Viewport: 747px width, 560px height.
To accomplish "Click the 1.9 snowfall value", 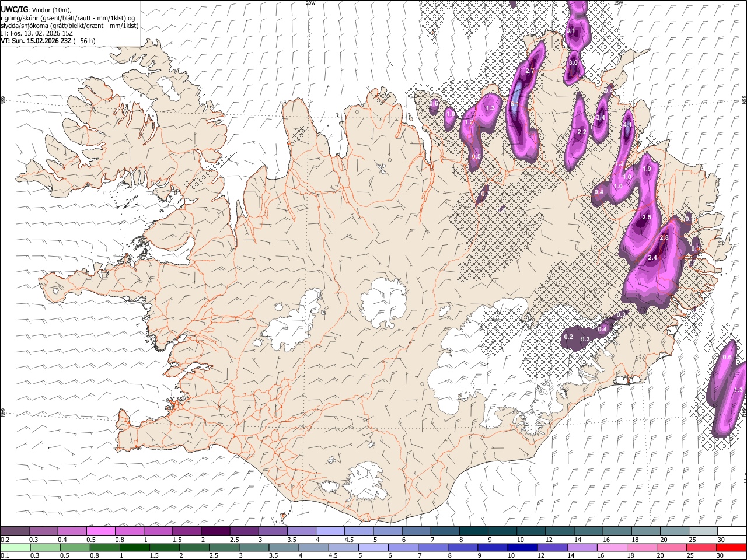I will [x=646, y=169].
